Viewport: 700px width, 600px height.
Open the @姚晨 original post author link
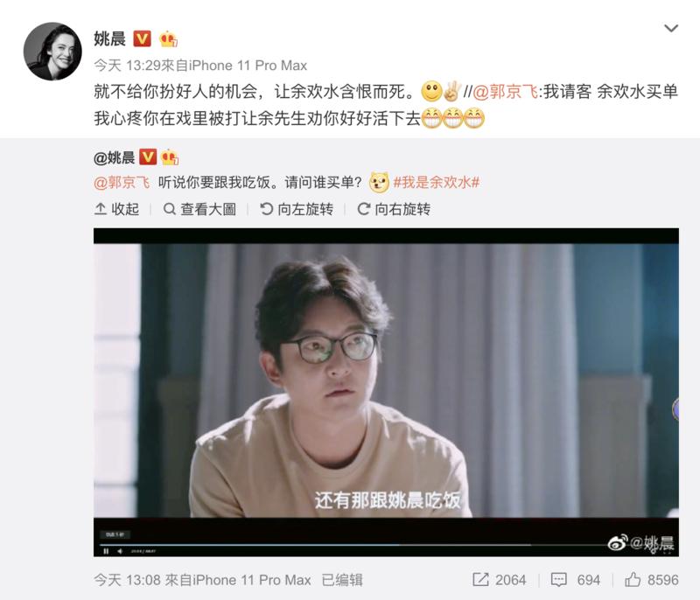coord(115,157)
